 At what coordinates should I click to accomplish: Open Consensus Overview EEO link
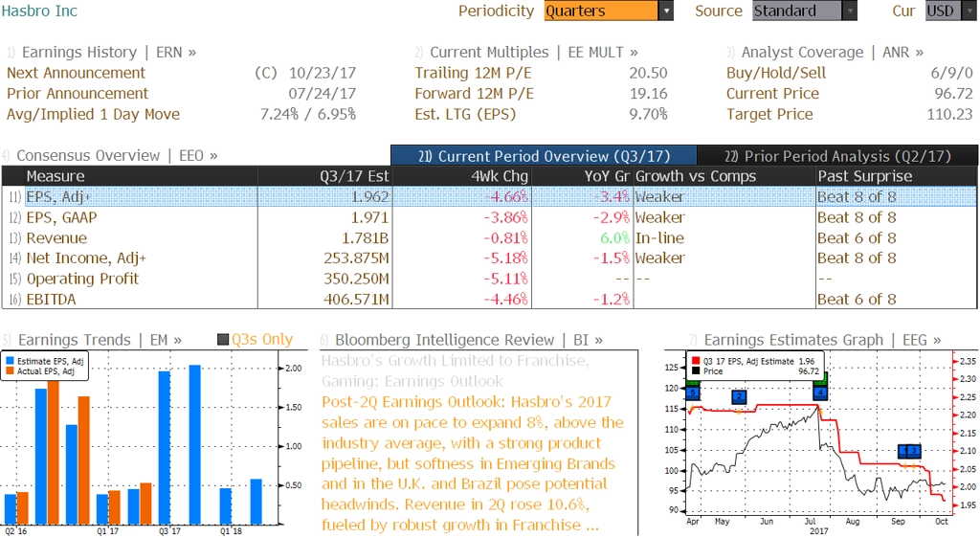[117, 156]
